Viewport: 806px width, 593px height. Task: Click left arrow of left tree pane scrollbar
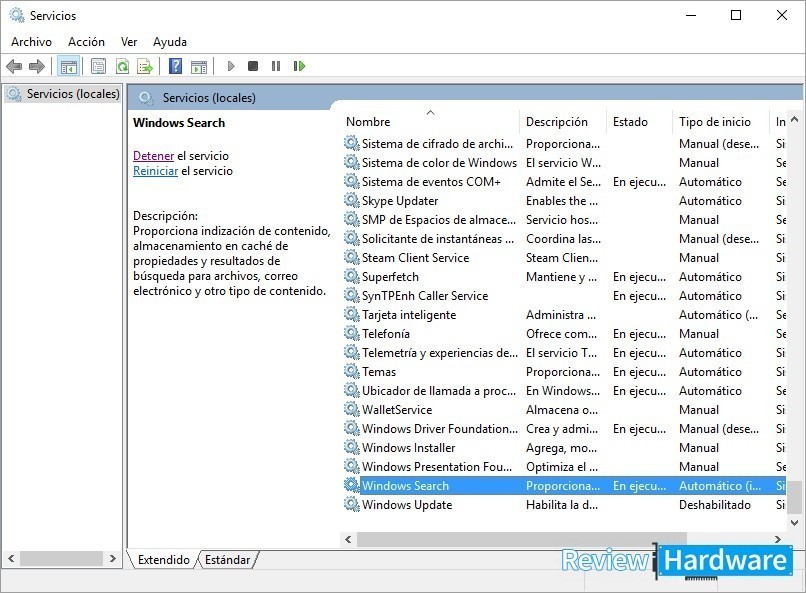(x=11, y=558)
